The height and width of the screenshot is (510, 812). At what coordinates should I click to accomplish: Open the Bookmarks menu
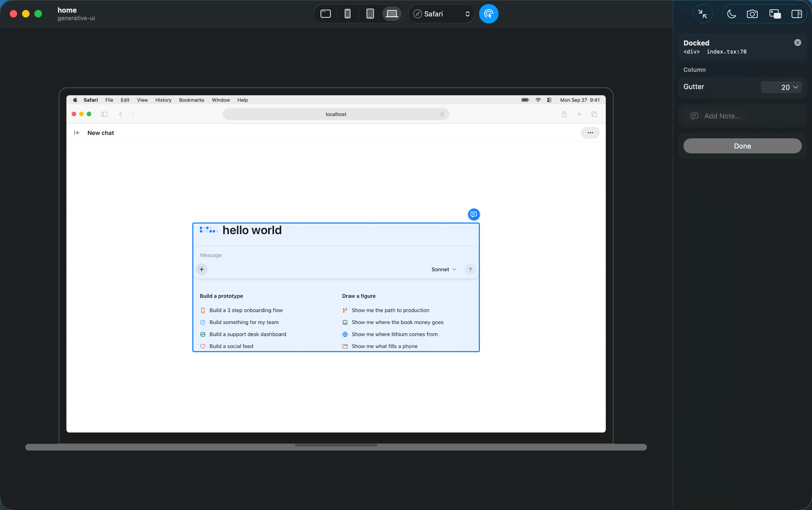tap(192, 100)
